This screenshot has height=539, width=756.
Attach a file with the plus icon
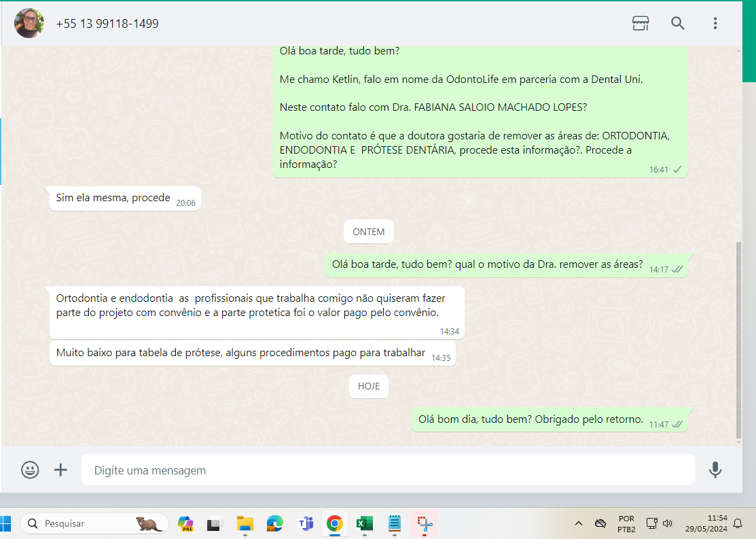point(60,470)
